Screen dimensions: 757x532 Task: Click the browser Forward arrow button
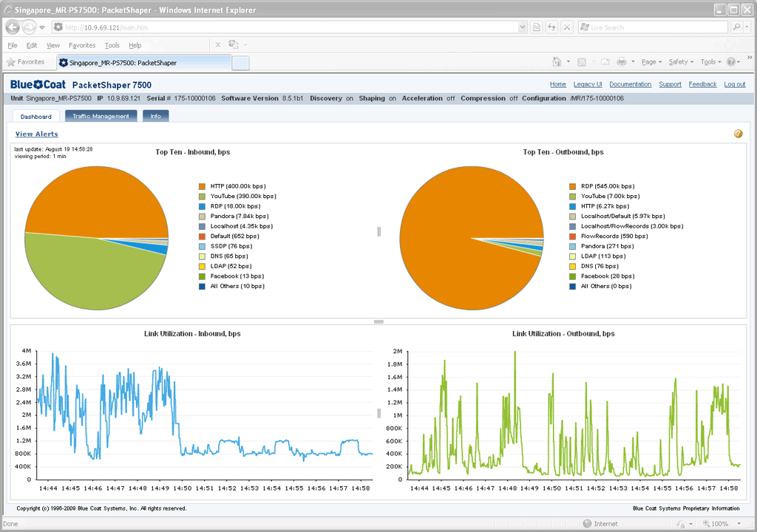coord(29,27)
